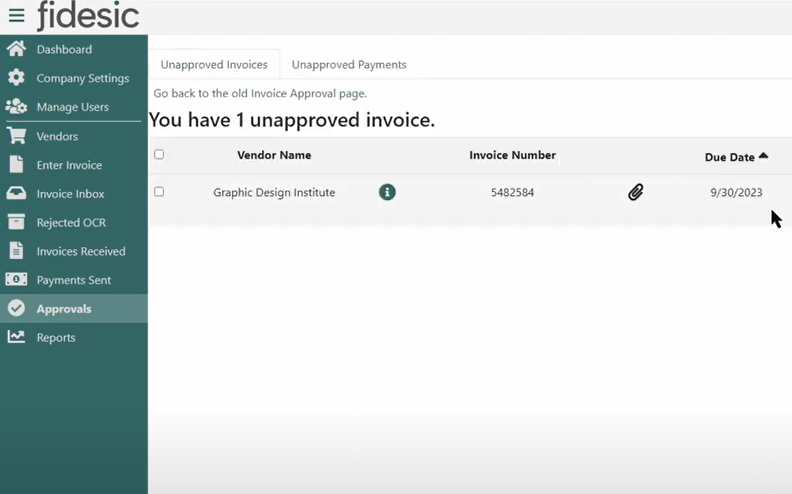This screenshot has width=792, height=494.
Task: Toggle the select-all invoices header checkbox
Action: coord(159,155)
